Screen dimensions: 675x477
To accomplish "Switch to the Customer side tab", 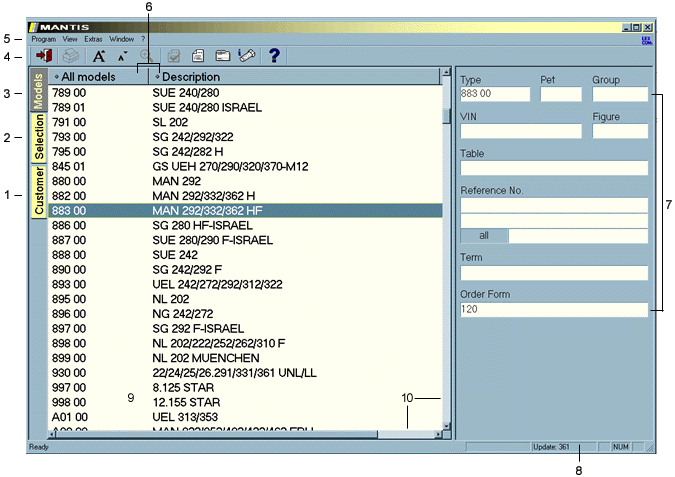I will point(39,191).
